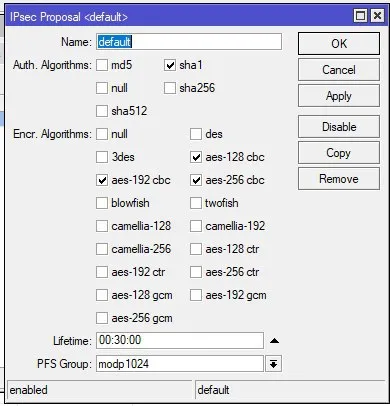This screenshot has height=406, width=390.
Task: Click the OK button
Action: [x=339, y=43]
